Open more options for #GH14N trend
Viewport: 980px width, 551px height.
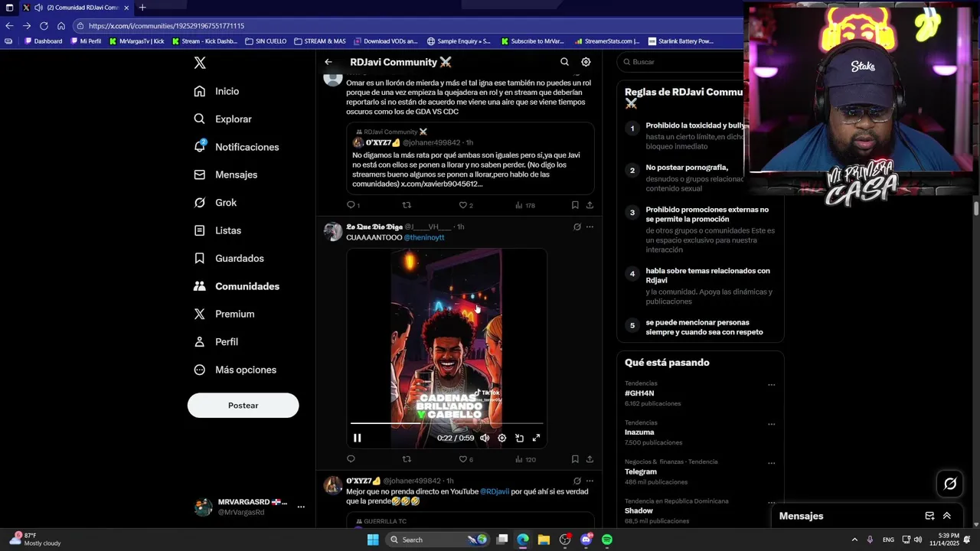(771, 385)
